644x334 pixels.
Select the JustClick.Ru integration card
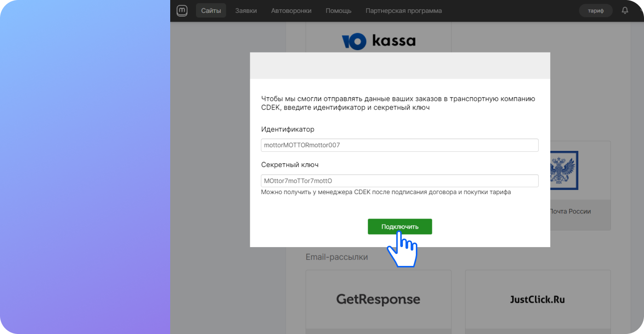pyautogui.click(x=538, y=302)
